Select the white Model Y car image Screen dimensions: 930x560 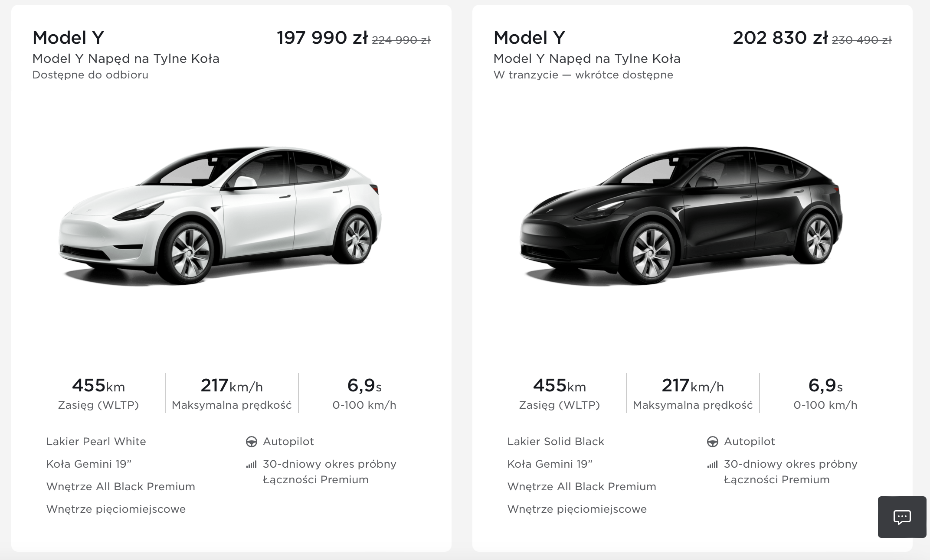(x=220, y=215)
